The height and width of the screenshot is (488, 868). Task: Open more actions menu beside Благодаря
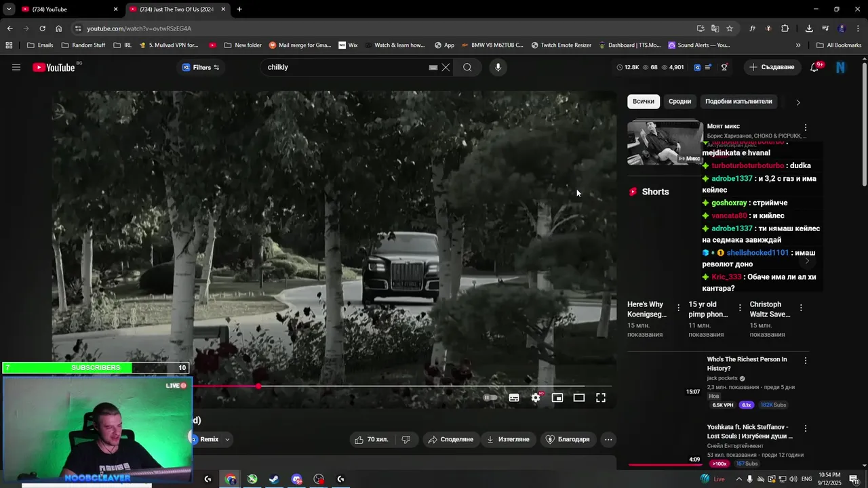click(608, 439)
